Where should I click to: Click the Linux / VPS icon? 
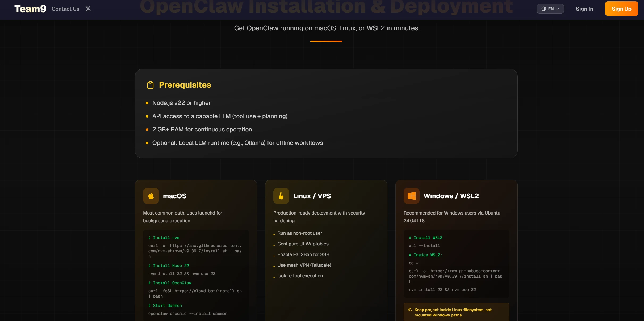[281, 196]
